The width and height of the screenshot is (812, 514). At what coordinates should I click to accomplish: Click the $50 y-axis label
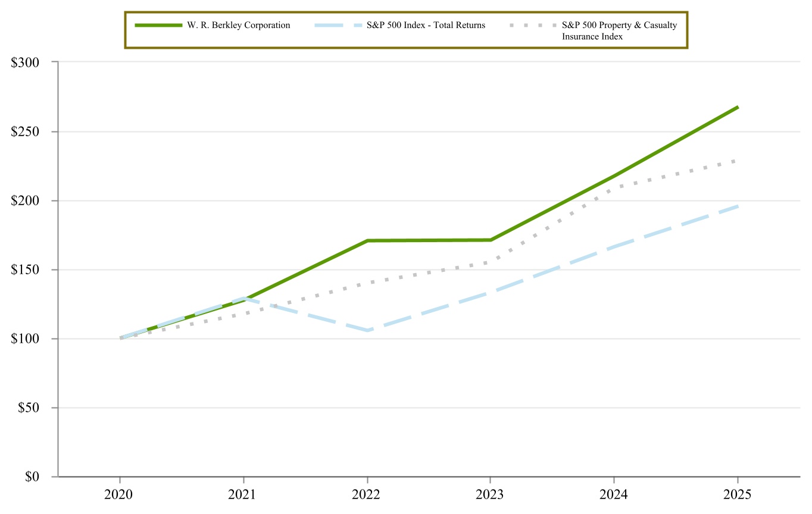[x=28, y=408]
